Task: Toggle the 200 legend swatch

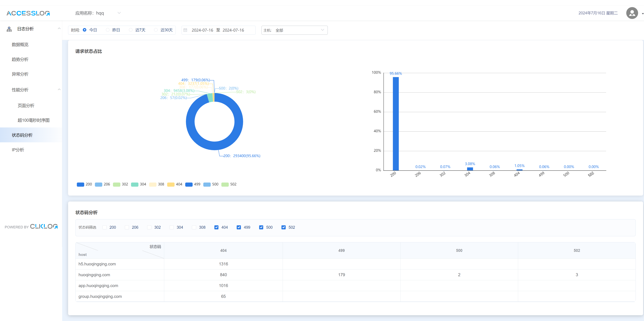Action: pos(80,184)
